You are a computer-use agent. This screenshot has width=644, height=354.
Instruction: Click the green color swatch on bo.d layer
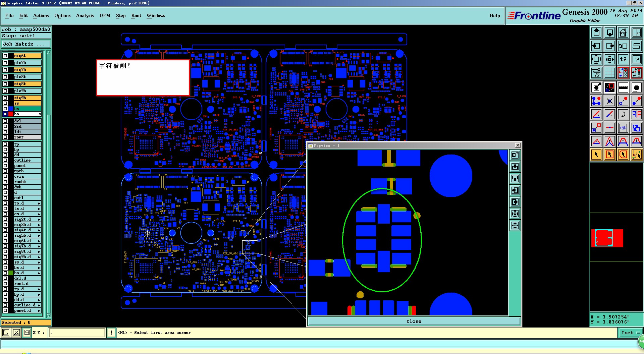(x=11, y=273)
